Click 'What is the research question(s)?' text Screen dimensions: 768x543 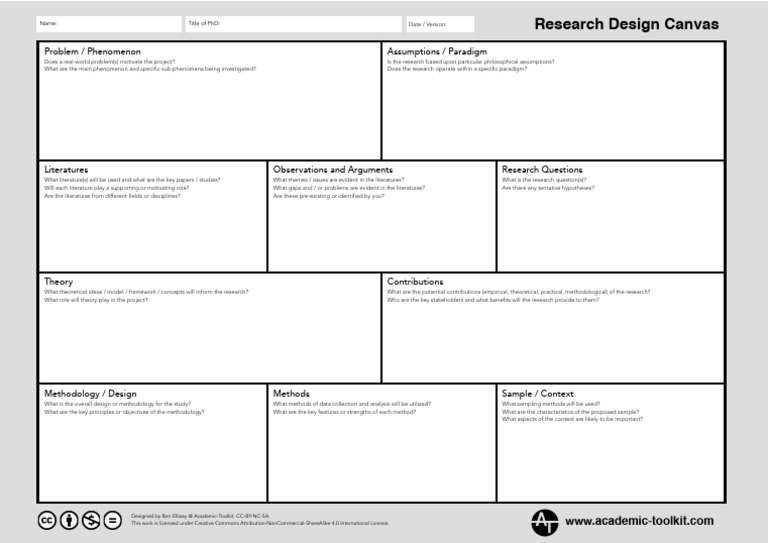tap(544, 180)
